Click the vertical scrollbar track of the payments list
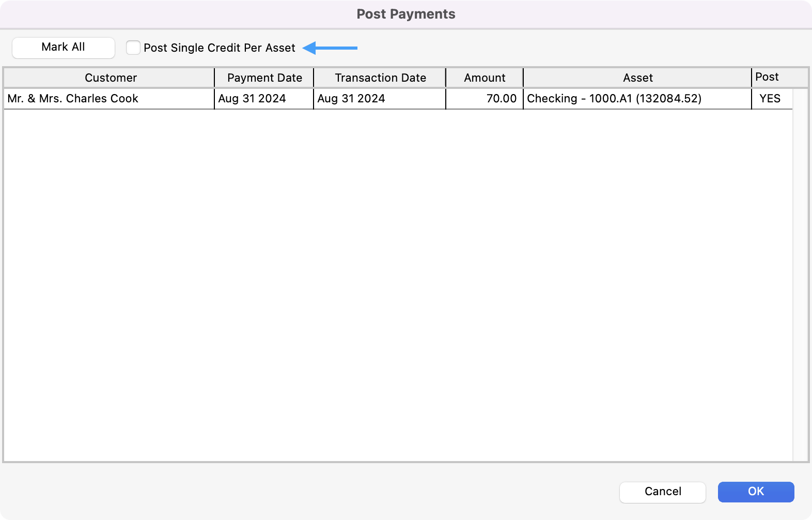This screenshot has height=520, width=812. (800, 274)
